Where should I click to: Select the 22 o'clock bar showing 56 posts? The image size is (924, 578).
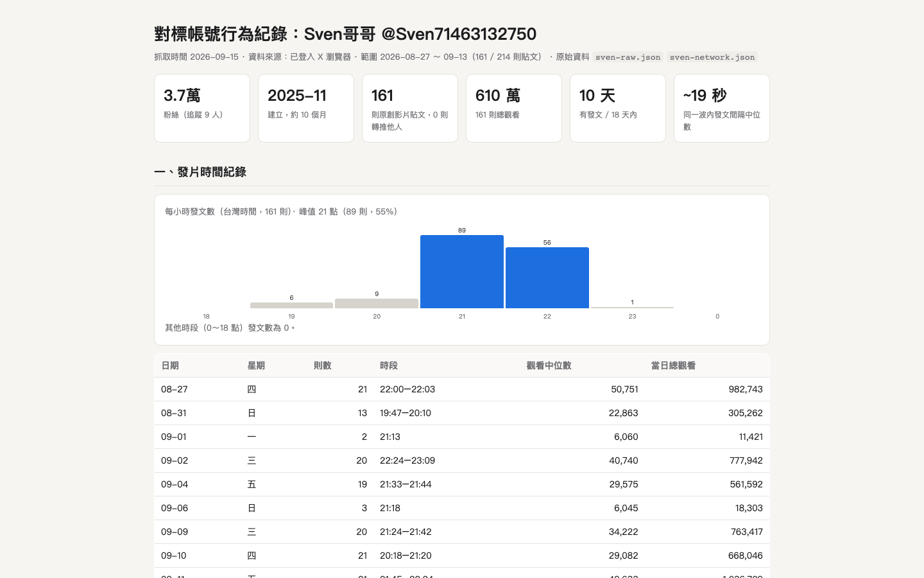(547, 278)
